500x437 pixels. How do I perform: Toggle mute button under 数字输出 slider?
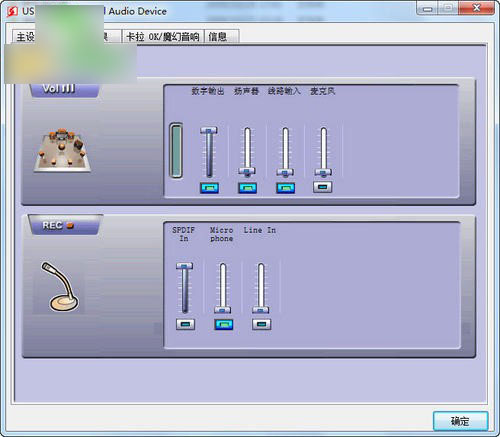tap(209, 188)
